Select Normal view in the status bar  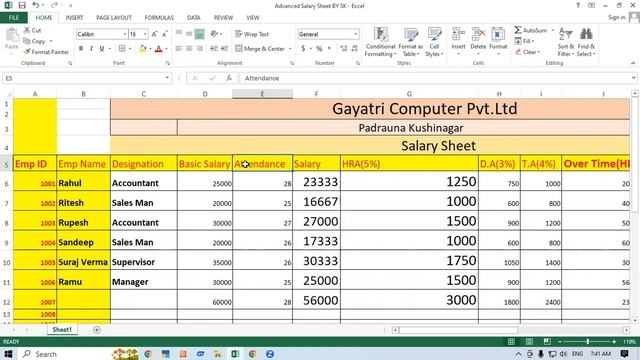[511, 342]
